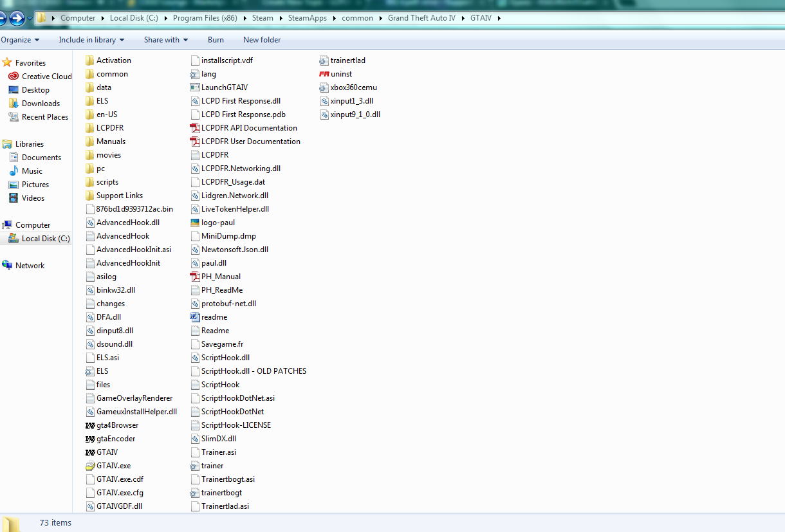Select the scripts folder icon
The height and width of the screenshot is (532, 785).
90,182
